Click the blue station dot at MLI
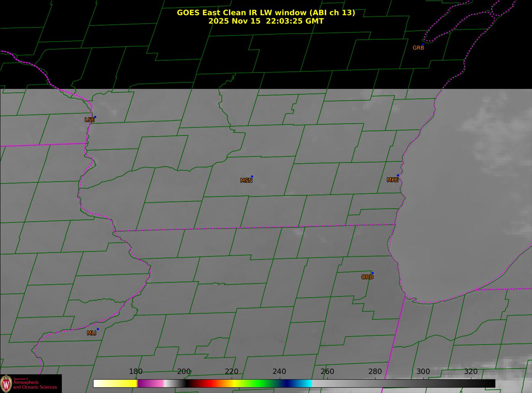 point(98,329)
